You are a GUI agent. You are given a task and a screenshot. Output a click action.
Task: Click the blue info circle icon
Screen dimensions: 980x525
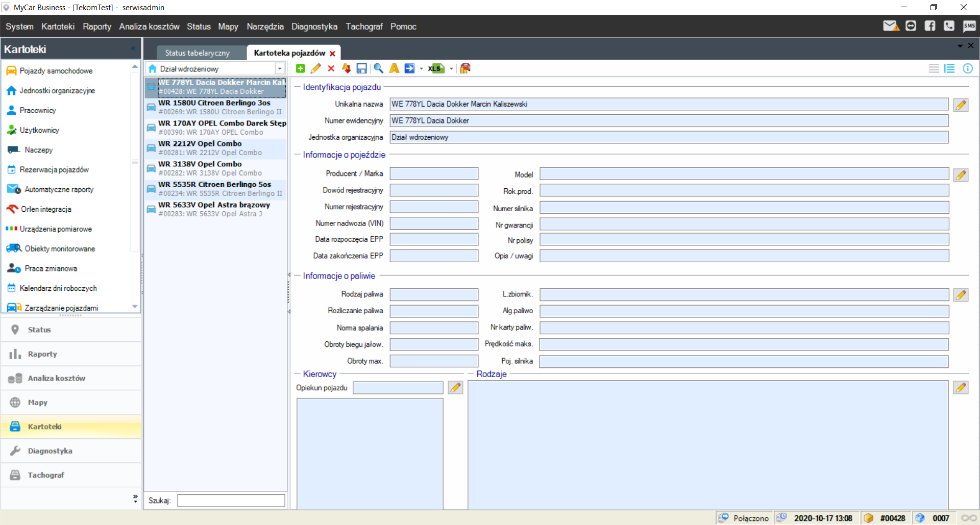point(967,68)
